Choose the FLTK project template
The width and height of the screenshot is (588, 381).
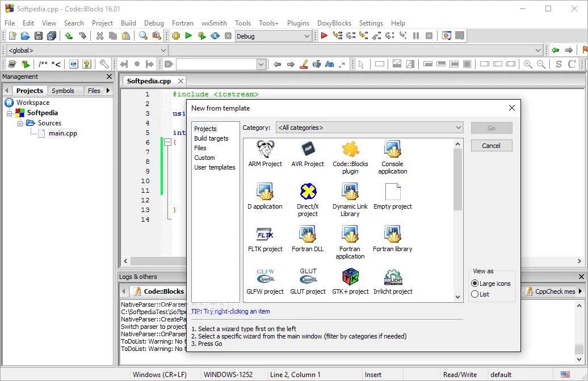[265, 239]
